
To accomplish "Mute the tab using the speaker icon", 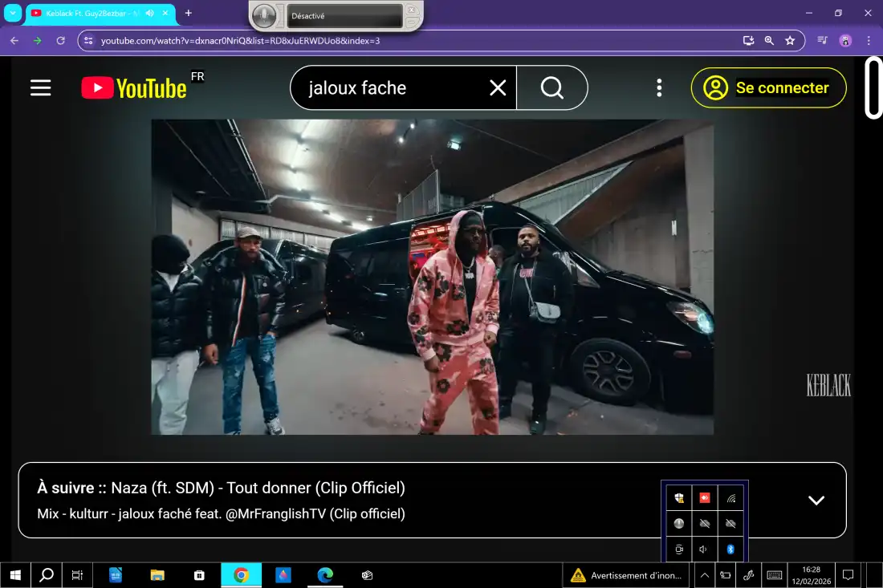I will click(149, 13).
